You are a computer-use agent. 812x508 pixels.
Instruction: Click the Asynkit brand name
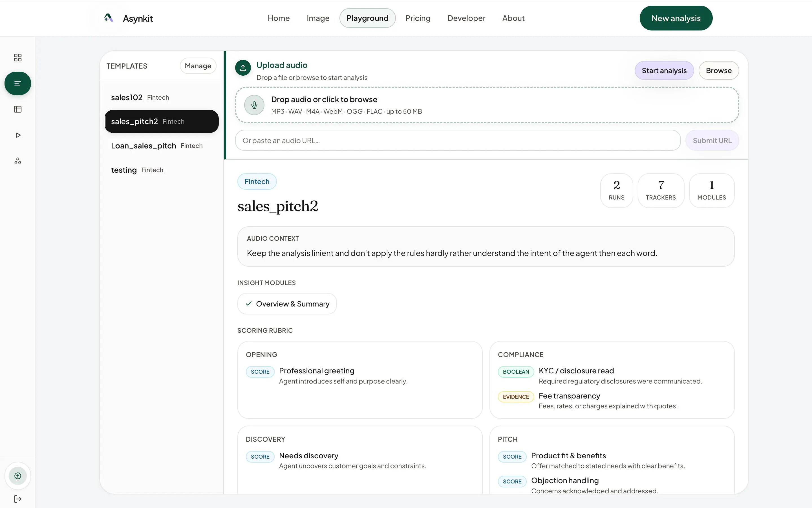point(138,18)
